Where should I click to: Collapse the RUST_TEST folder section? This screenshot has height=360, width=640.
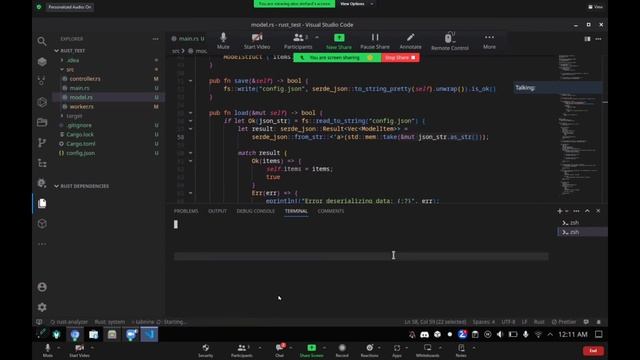coord(73,51)
